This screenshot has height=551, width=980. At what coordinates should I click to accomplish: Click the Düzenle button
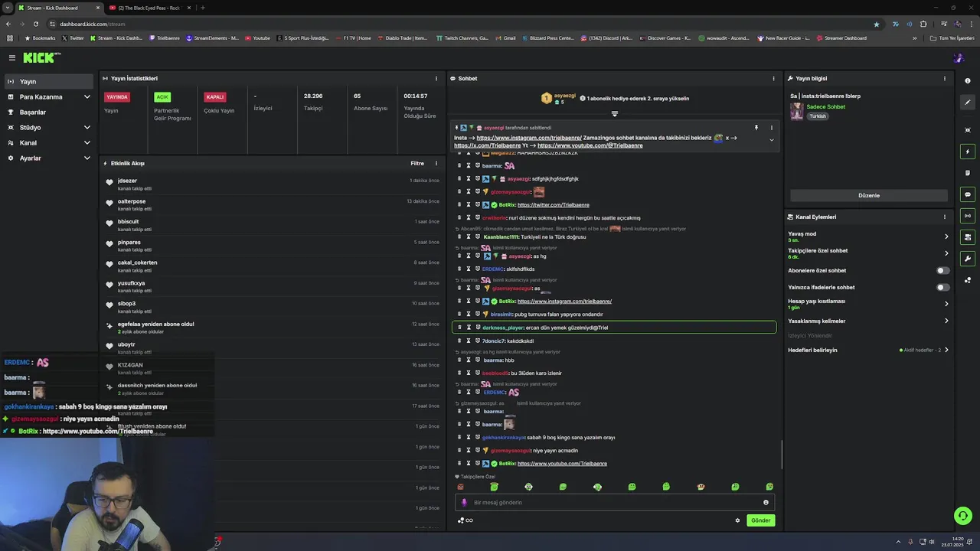(x=869, y=195)
